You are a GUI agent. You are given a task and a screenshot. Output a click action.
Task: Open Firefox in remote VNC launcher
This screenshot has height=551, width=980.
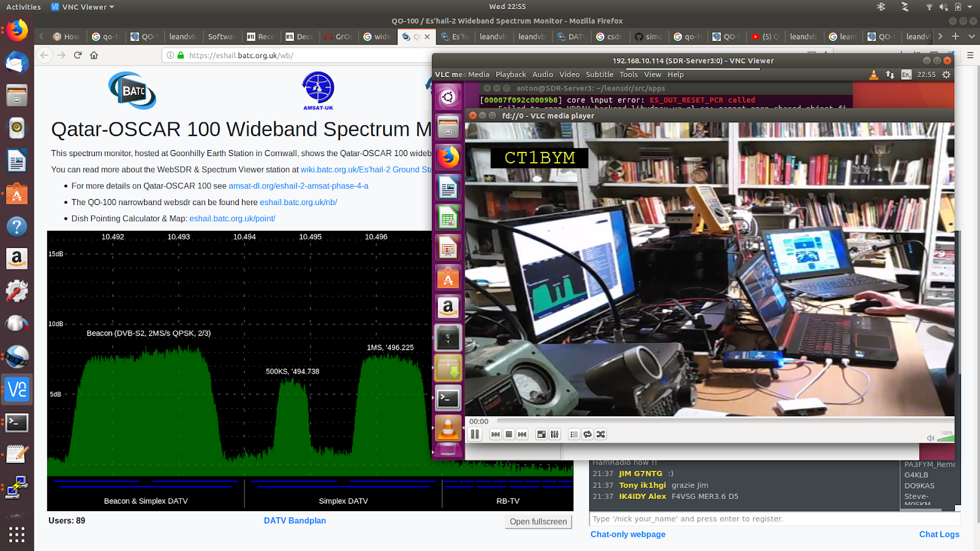(448, 157)
